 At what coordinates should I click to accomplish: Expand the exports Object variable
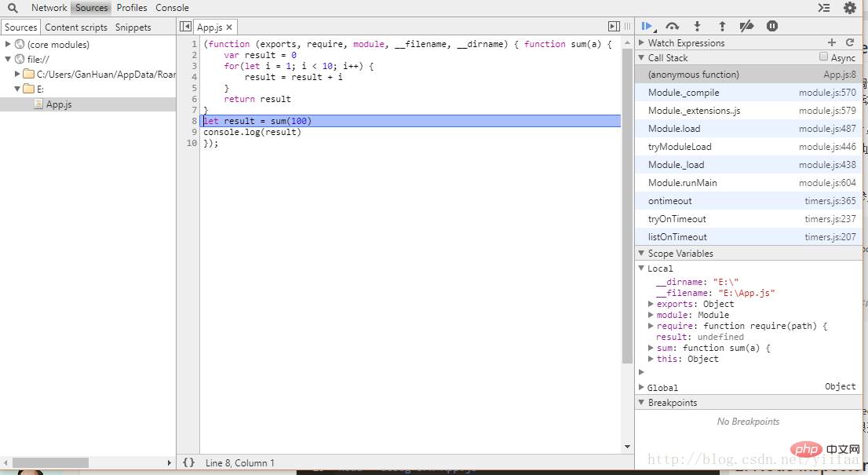tap(651, 304)
